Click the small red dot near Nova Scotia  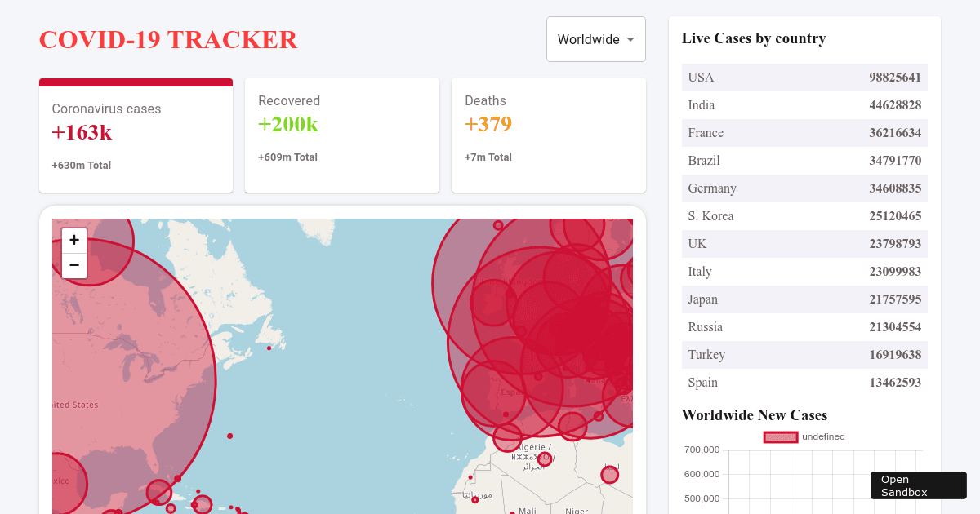tap(269, 348)
